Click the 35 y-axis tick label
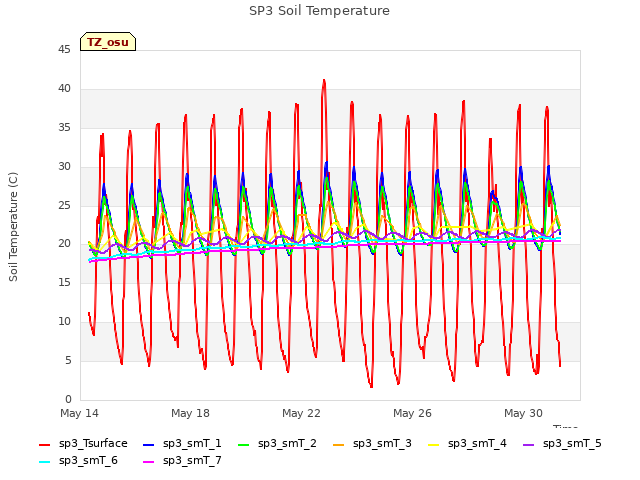Image resolution: width=640 pixels, height=480 pixels. pyautogui.click(x=64, y=128)
